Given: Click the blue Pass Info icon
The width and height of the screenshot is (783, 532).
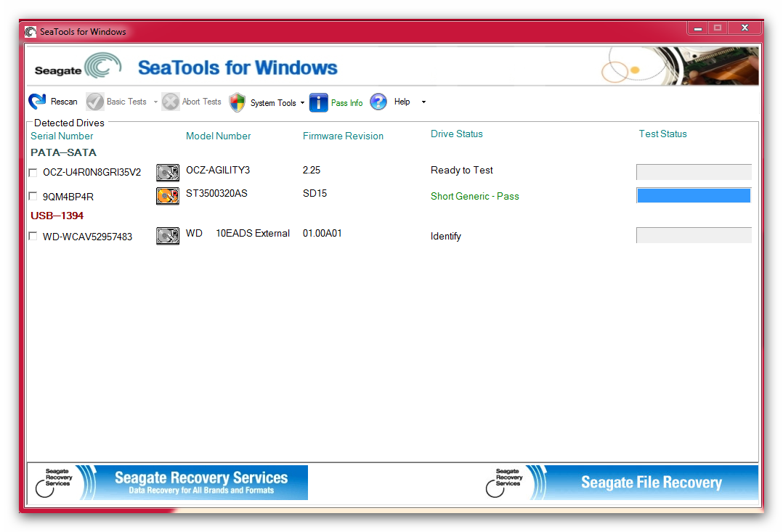Looking at the screenshot, I should pyautogui.click(x=319, y=102).
